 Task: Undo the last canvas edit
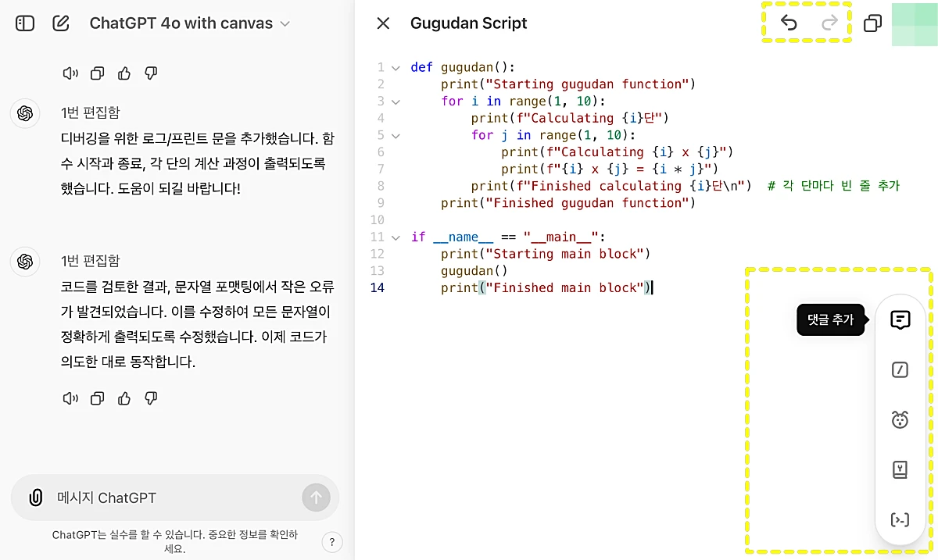click(x=789, y=23)
